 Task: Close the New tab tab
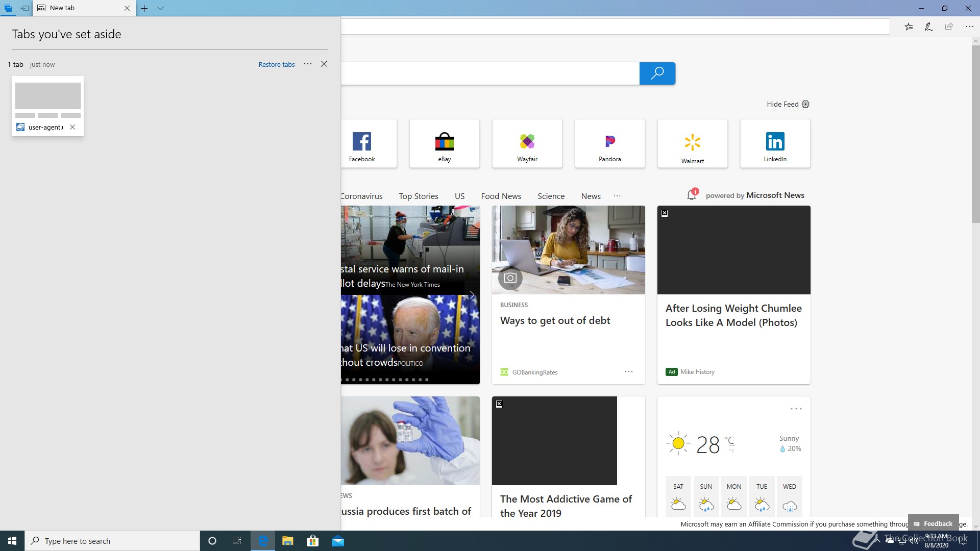(127, 8)
